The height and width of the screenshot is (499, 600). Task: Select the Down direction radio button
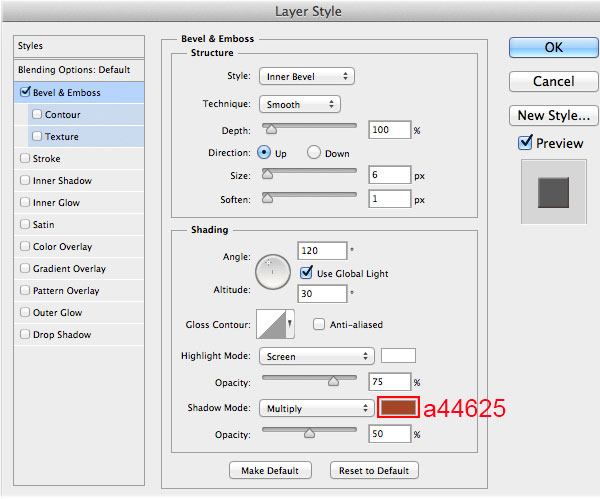tap(313, 152)
